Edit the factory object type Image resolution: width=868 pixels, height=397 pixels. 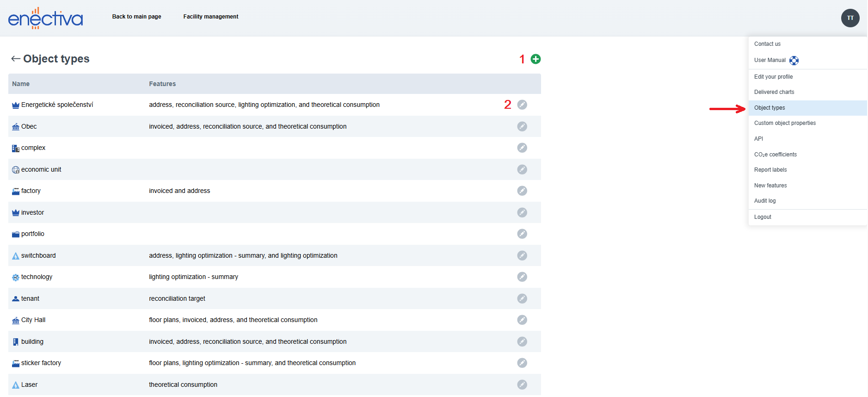522,191
